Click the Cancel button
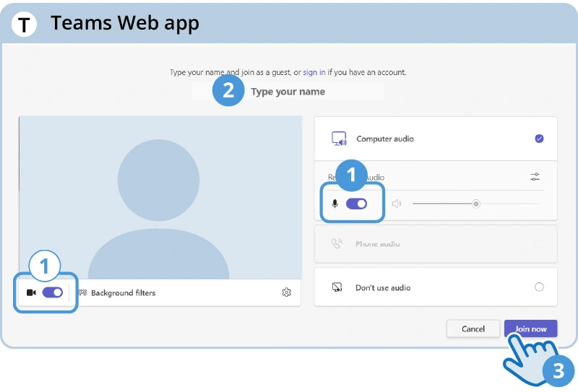This screenshot has width=578, height=392. pyautogui.click(x=473, y=328)
